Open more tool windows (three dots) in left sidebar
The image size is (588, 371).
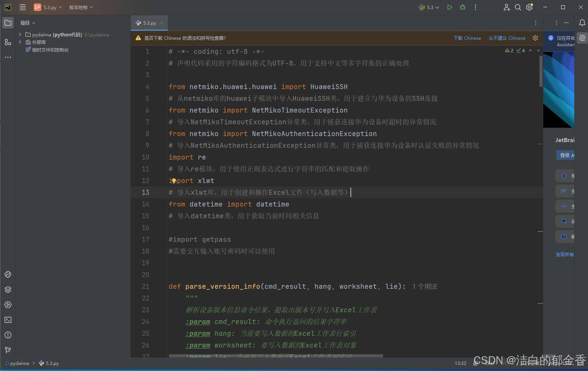[8, 57]
